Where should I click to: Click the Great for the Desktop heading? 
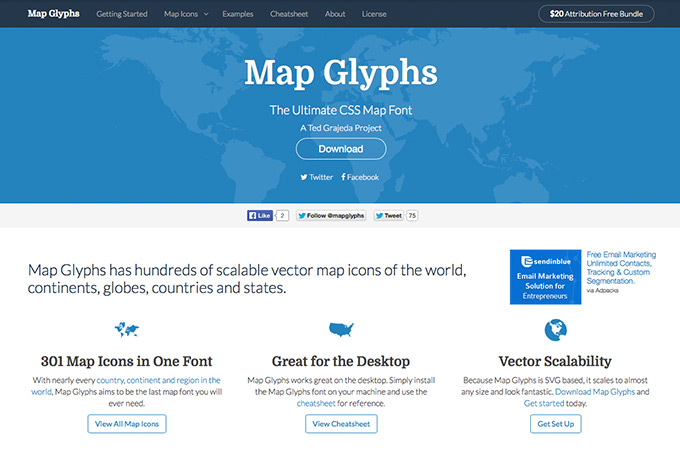click(x=341, y=361)
